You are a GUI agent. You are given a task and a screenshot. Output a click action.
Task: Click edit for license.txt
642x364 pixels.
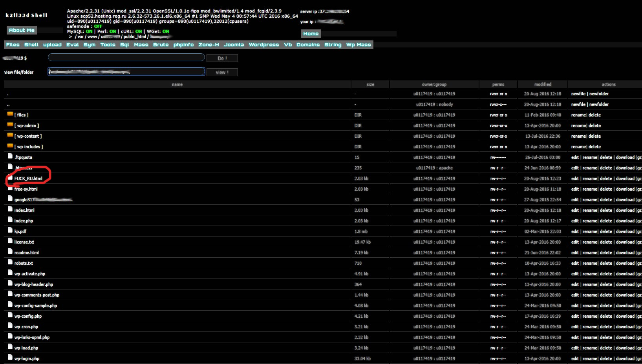(x=575, y=242)
